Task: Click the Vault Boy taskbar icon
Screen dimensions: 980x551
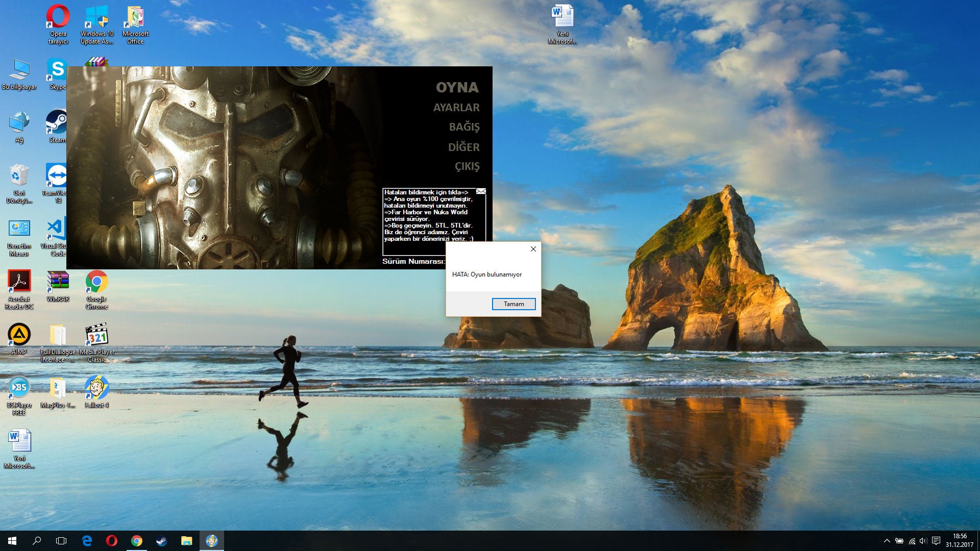Action: 211,541
